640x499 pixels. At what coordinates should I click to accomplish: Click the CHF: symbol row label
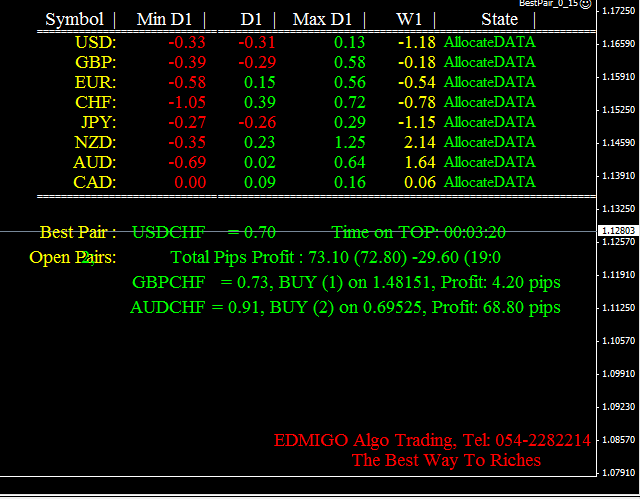[x=96, y=102]
